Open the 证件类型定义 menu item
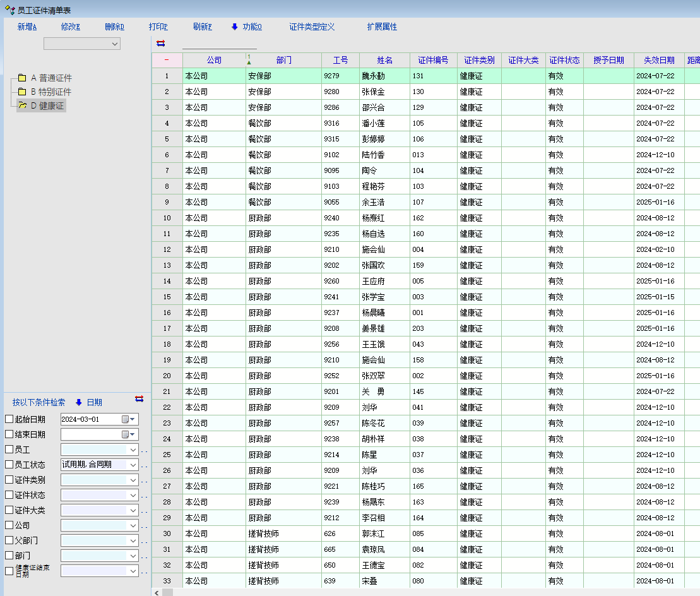700x596 pixels. 312,27
